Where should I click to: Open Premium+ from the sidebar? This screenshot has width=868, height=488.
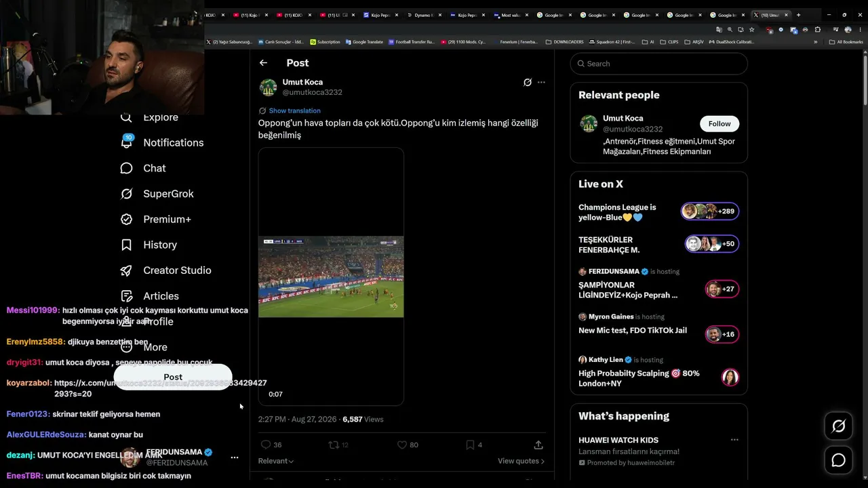(x=155, y=219)
